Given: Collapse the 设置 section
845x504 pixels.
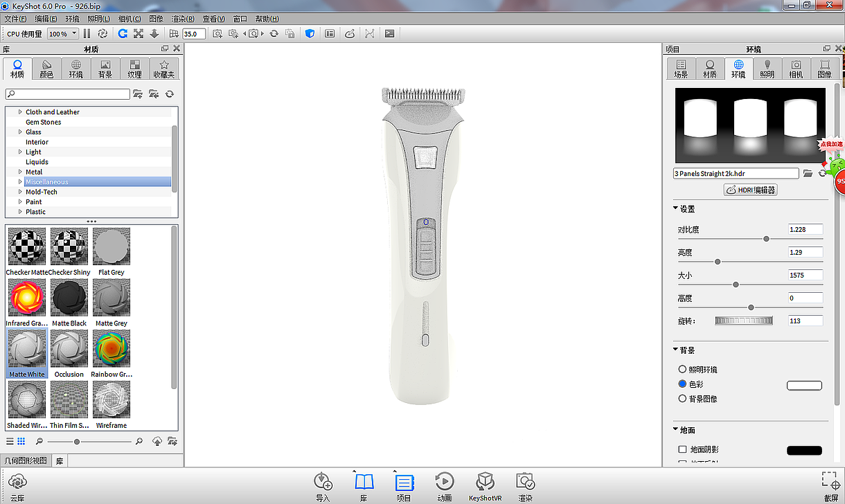Looking at the screenshot, I should coord(675,208).
